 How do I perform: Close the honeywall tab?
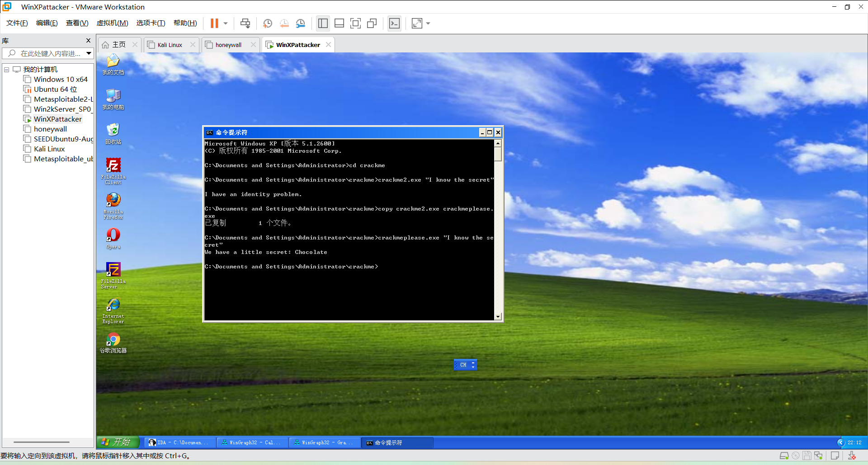pos(253,44)
